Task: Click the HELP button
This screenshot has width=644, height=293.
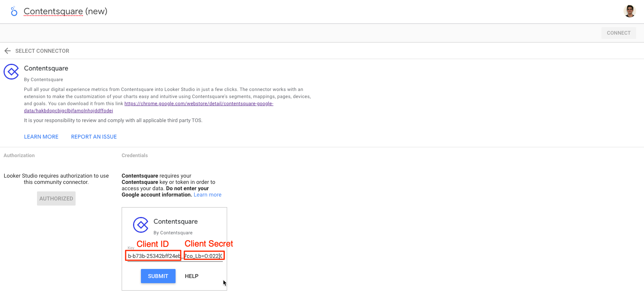Action: click(192, 276)
